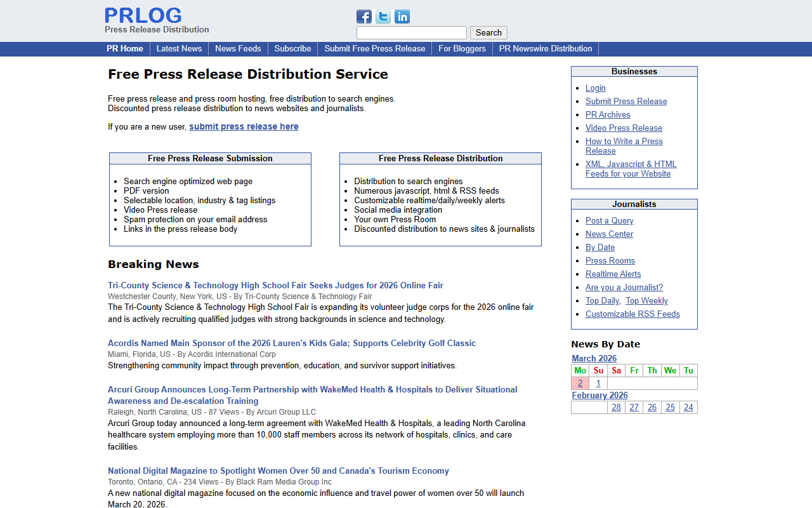Viewport: 812px width, 508px height.
Task: Click 'Video Press release' list text
Action: (160, 210)
